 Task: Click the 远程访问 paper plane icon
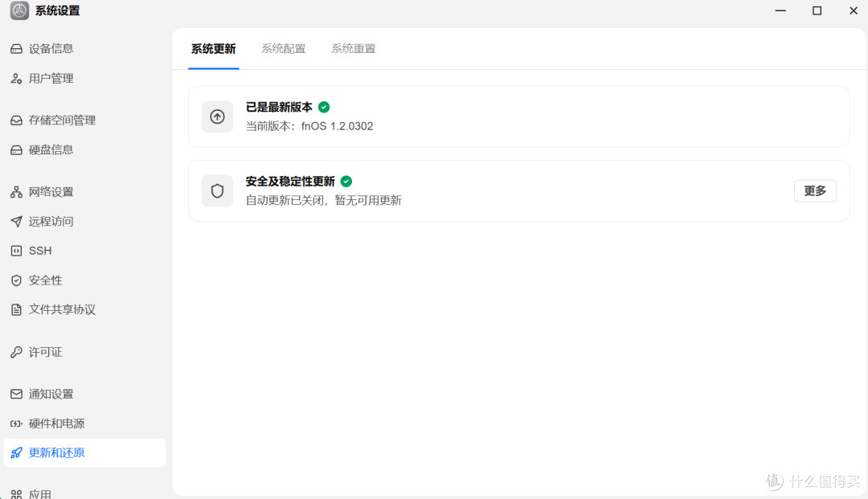tap(17, 221)
